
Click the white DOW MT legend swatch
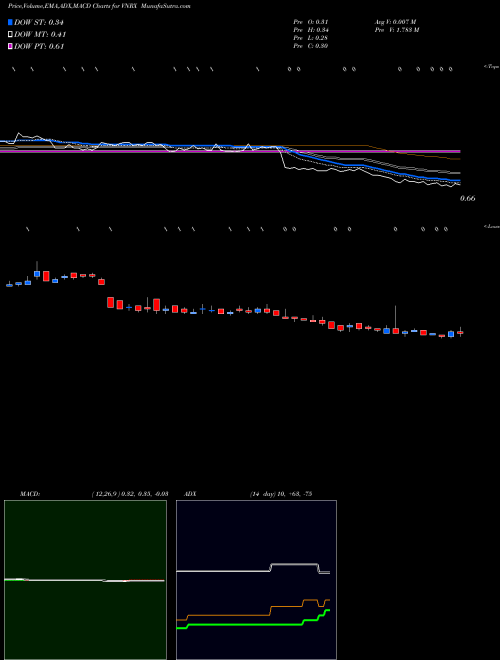pos(10,35)
